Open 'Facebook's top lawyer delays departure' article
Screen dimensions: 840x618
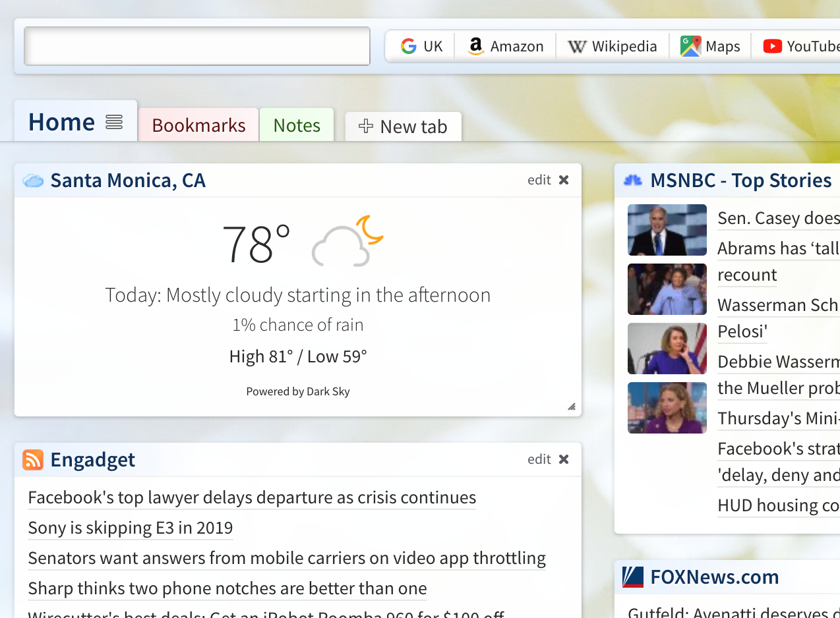(252, 497)
